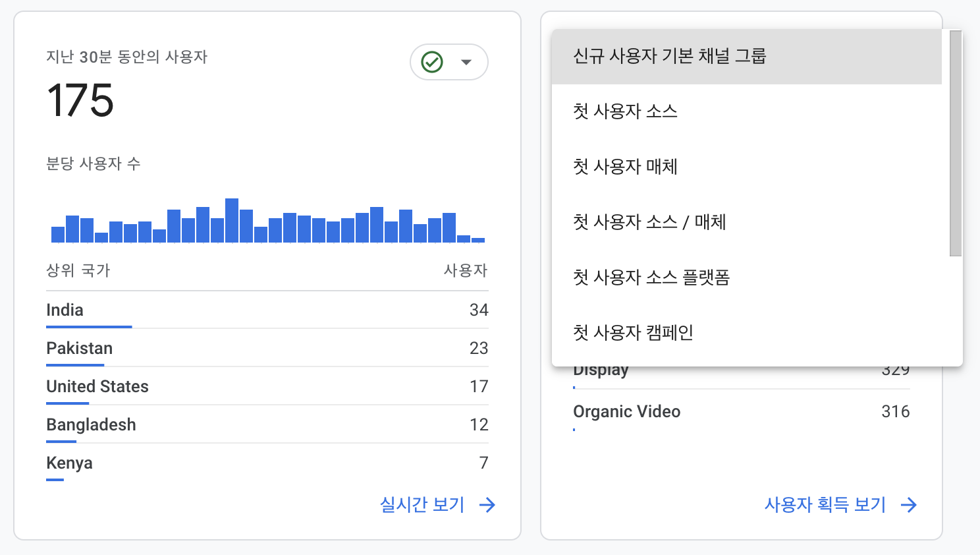980x555 pixels.
Task: Click the arrow icon beside 실시간 보기
Action: 488,504
